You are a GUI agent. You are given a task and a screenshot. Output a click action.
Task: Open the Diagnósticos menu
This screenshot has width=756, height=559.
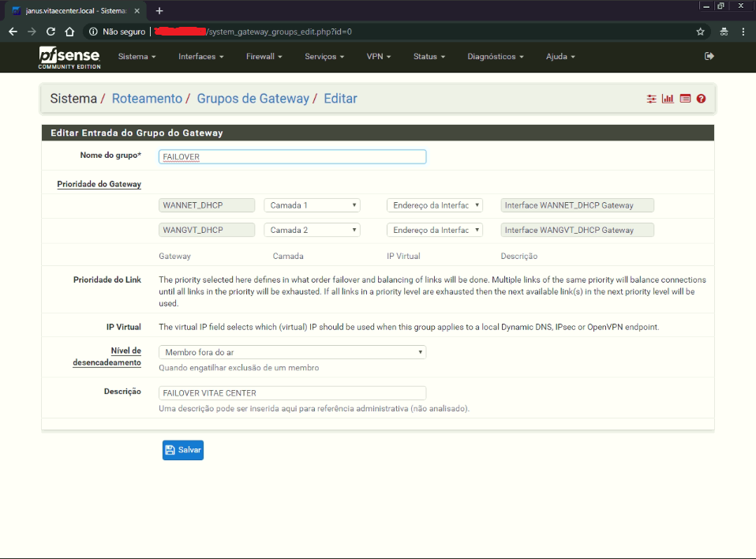tap(495, 57)
